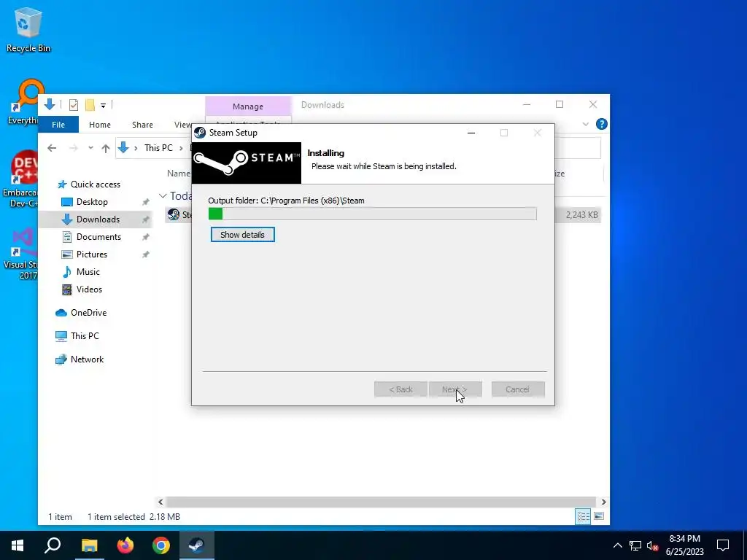This screenshot has width=747, height=560.
Task: Click the Explorer Forward arrow
Action: coord(73,148)
